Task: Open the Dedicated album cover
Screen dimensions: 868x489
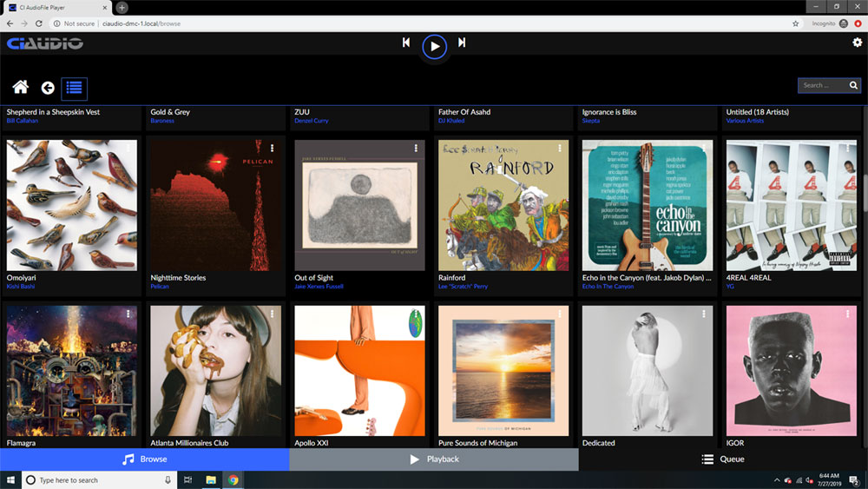Action: [x=648, y=371]
